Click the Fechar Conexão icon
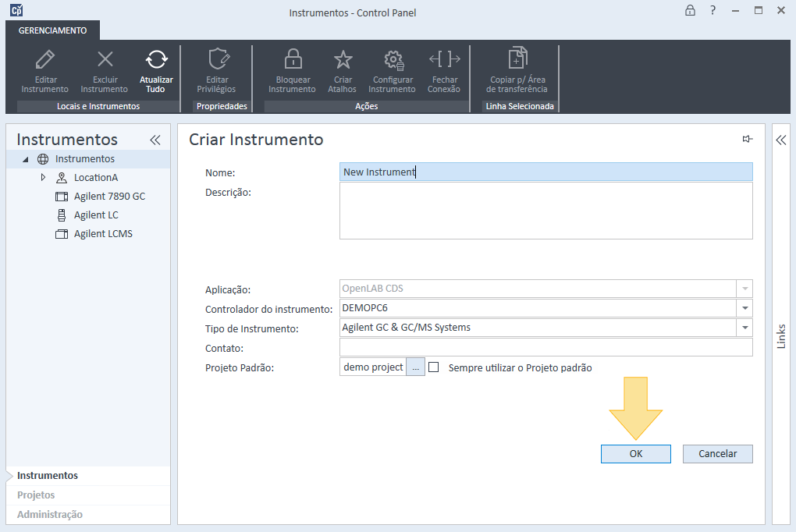The image size is (796, 532). click(445, 59)
